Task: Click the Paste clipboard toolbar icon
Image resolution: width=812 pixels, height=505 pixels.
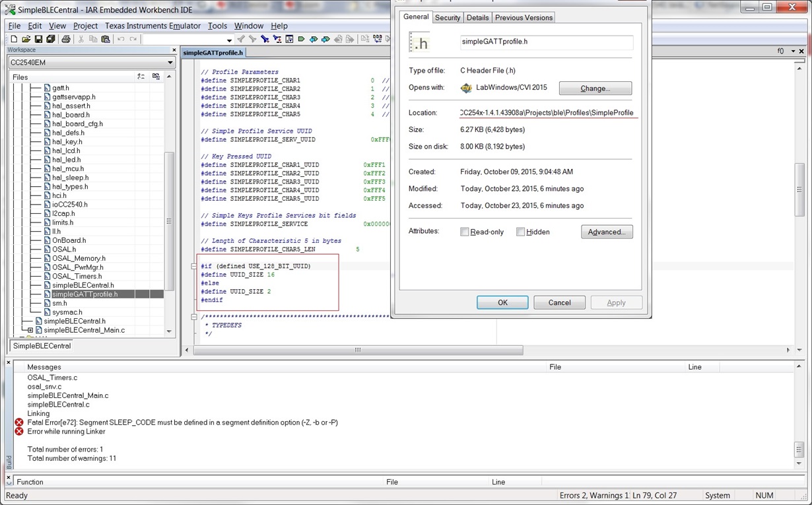Action: [106, 40]
